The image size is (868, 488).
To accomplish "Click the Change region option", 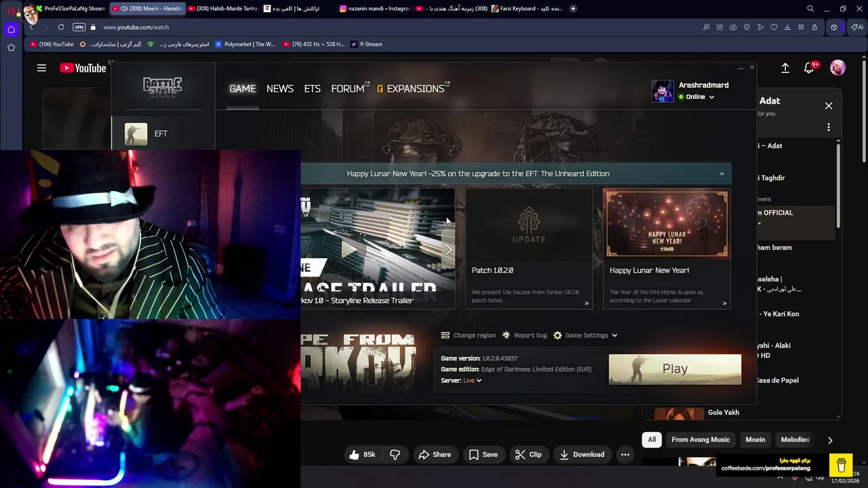I will (468, 335).
